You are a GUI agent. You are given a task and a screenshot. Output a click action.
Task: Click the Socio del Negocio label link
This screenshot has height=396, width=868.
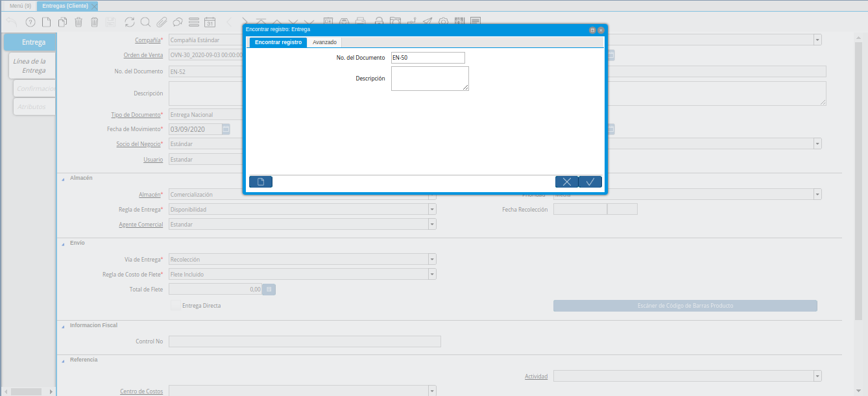(x=139, y=144)
